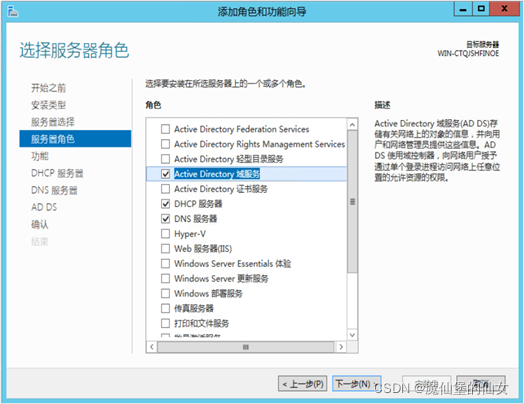This screenshot has width=524, height=404.
Task: Uncheck Active Directory 域服务 checkbox
Action: click(165, 174)
